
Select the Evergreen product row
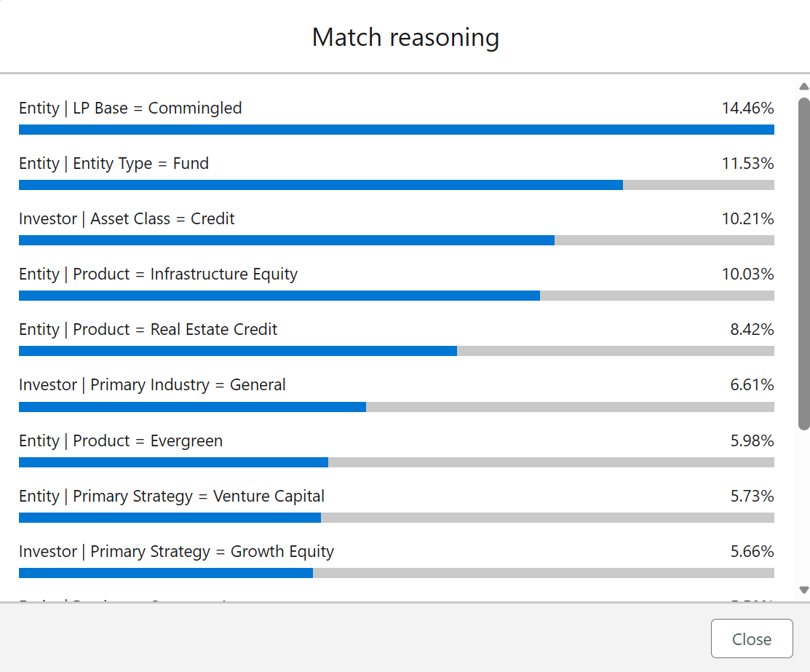point(121,440)
